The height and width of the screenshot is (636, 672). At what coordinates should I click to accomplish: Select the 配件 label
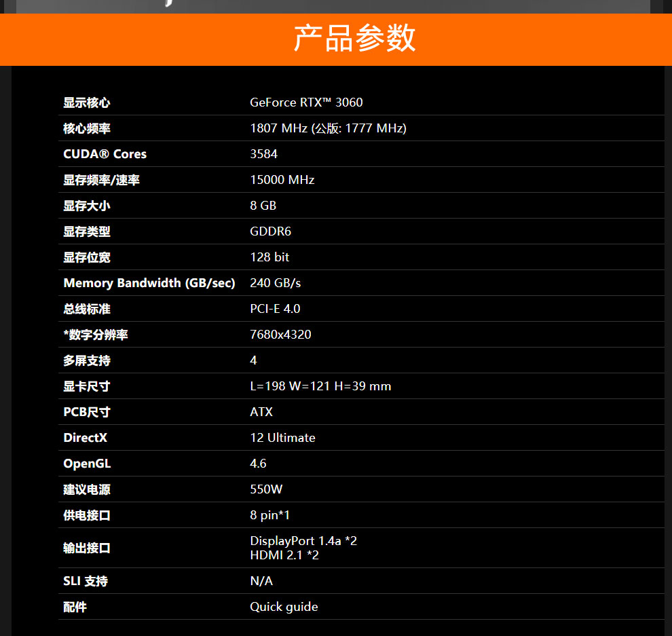click(75, 607)
